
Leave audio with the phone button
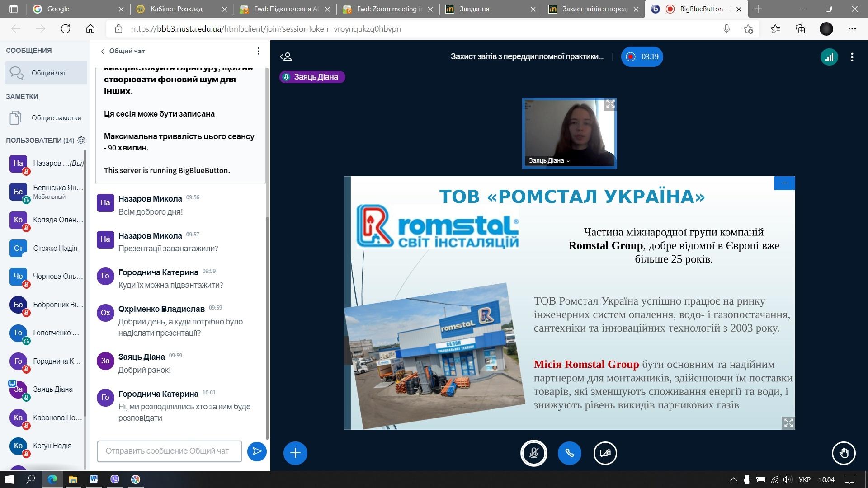569,453
